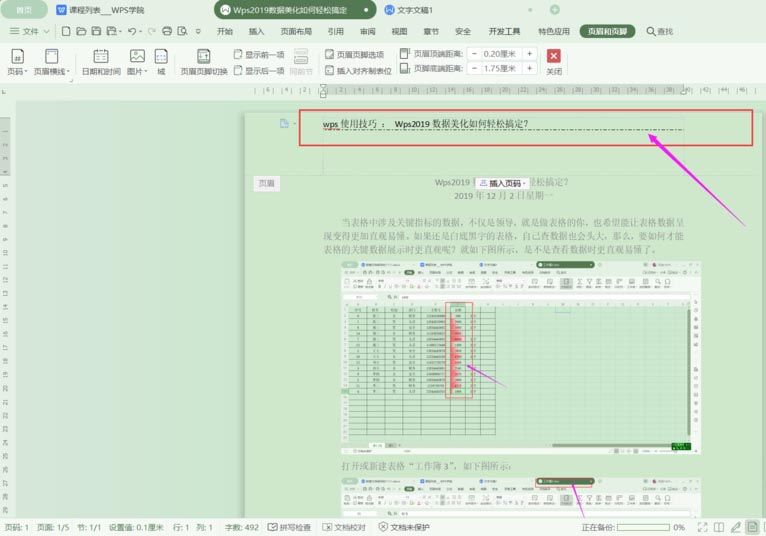Insert 日期和时间 date and time
Screen dimensions: 766x536
click(x=101, y=62)
